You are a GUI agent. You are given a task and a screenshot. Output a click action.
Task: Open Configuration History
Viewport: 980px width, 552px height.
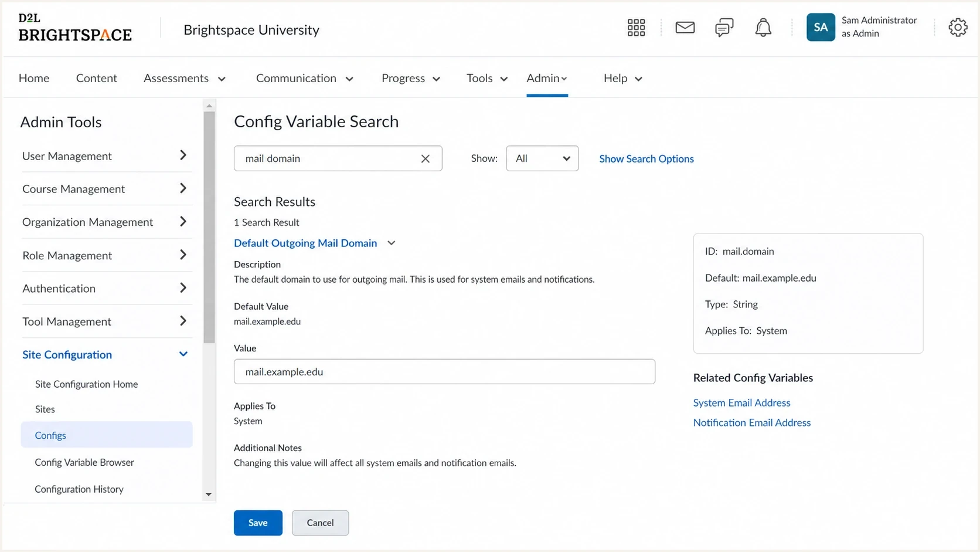coord(79,489)
